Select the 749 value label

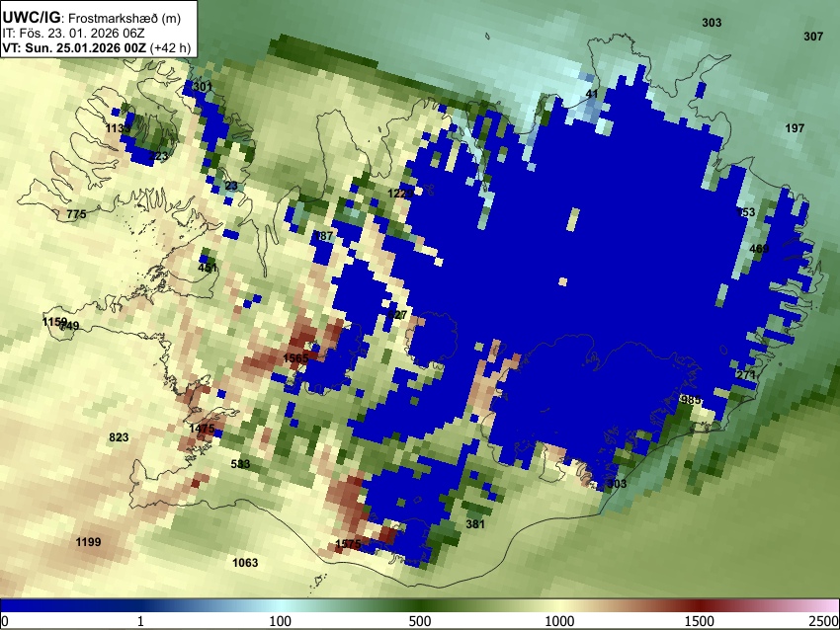[69, 326]
